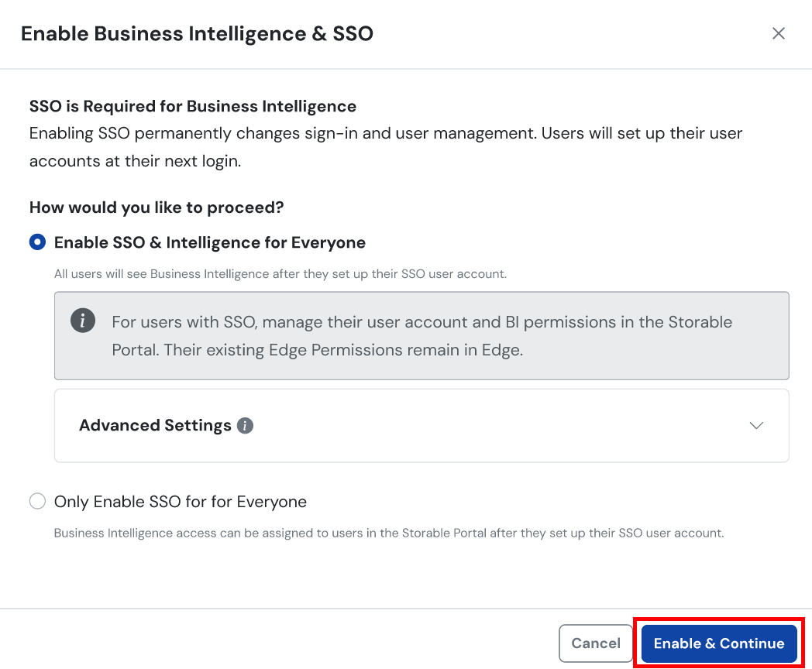Image resolution: width=812 pixels, height=669 pixels.
Task: Expand Advanced Settings with the chevron arrow
Action: pyautogui.click(x=756, y=426)
